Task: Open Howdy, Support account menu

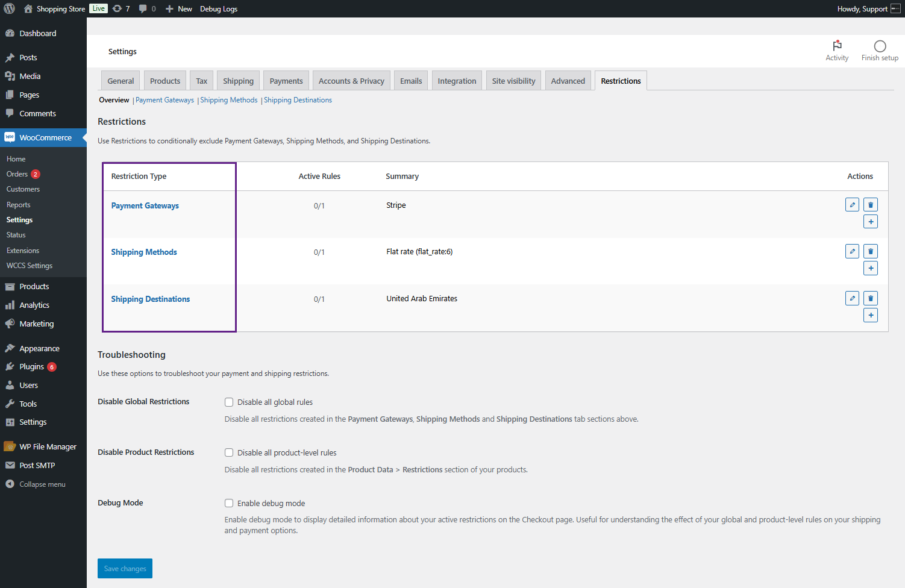Action: pos(868,8)
